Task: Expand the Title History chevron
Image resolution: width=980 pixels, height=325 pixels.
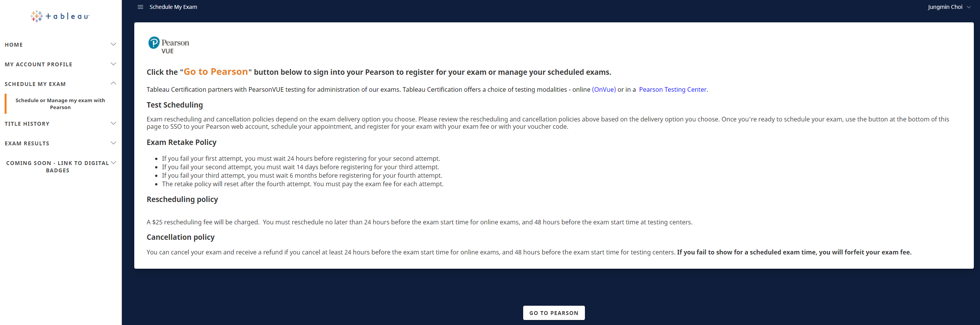Action: point(113,123)
